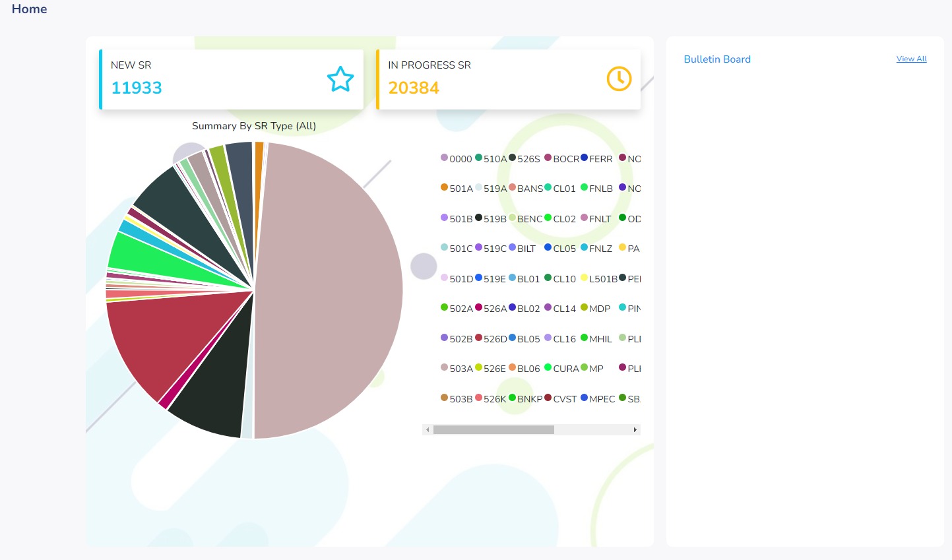
Task: Open the NEW SR count 11933
Action: pyautogui.click(x=137, y=88)
